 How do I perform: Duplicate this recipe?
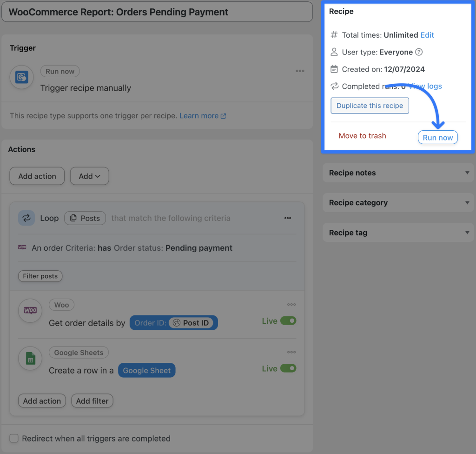(370, 106)
